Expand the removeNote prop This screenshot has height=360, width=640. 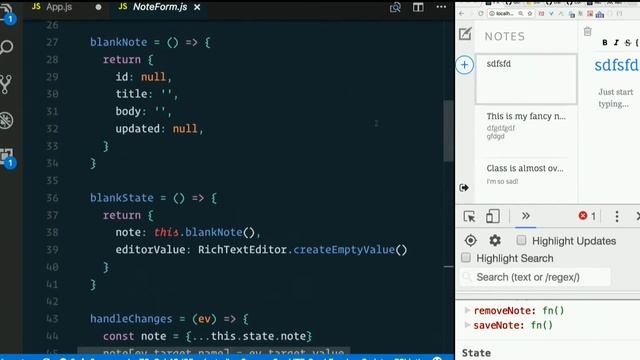[x=467, y=310]
